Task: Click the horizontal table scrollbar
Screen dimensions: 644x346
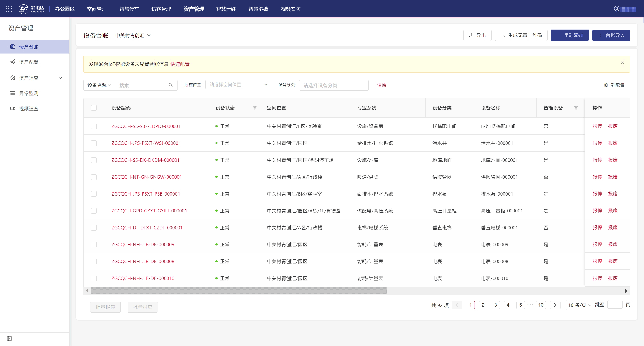Action: click(x=239, y=291)
